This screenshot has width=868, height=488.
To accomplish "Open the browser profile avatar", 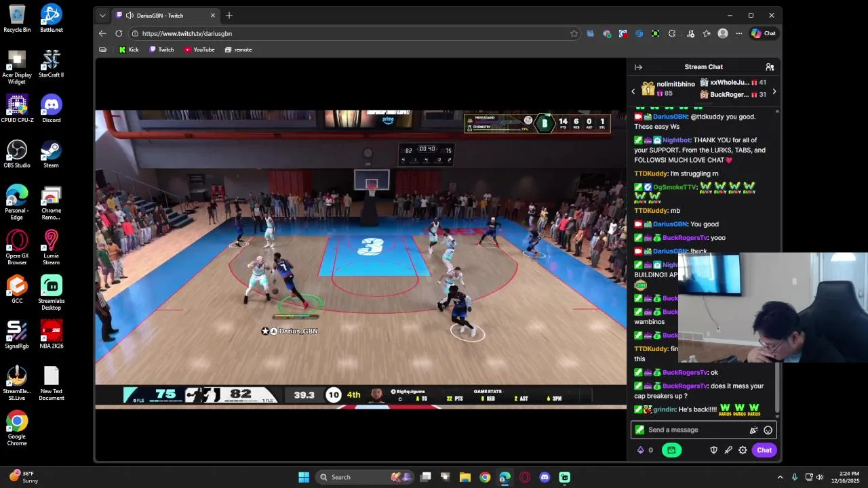I will [723, 33].
